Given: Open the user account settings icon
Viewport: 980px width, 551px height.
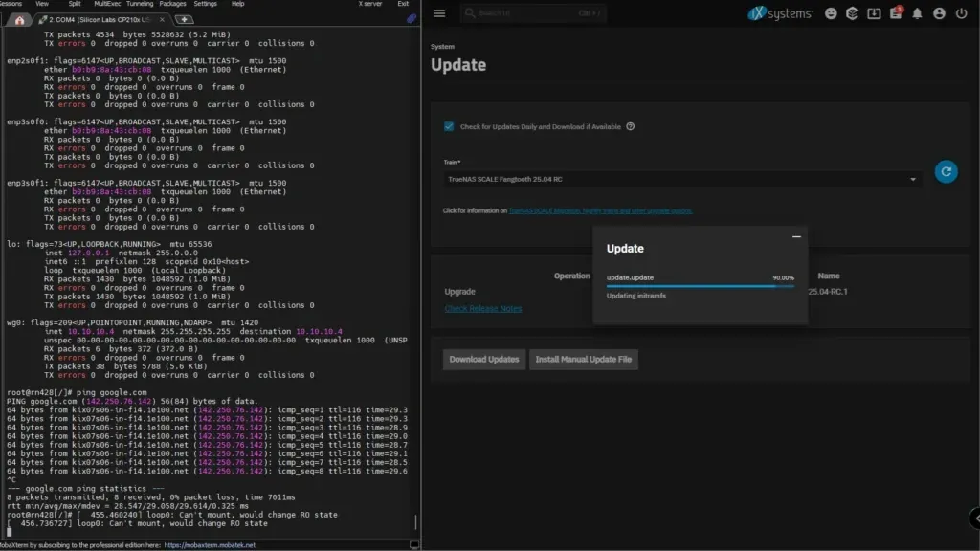Looking at the screenshot, I should pyautogui.click(x=939, y=13).
